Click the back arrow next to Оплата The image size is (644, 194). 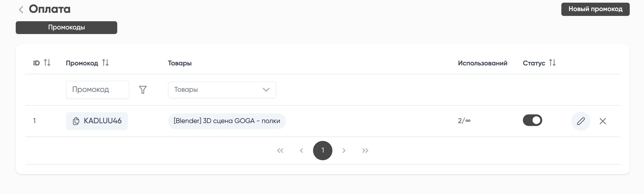coord(21,10)
